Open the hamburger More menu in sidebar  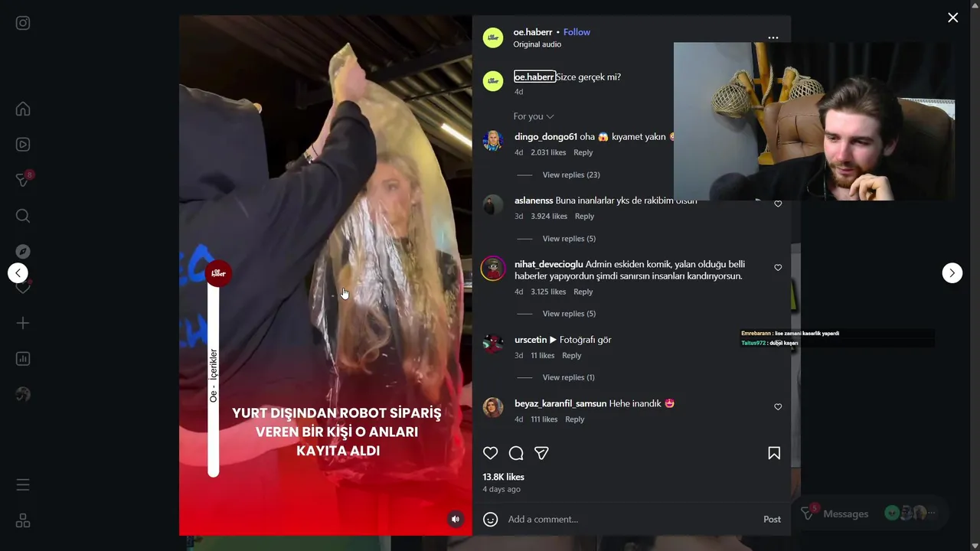click(x=23, y=484)
